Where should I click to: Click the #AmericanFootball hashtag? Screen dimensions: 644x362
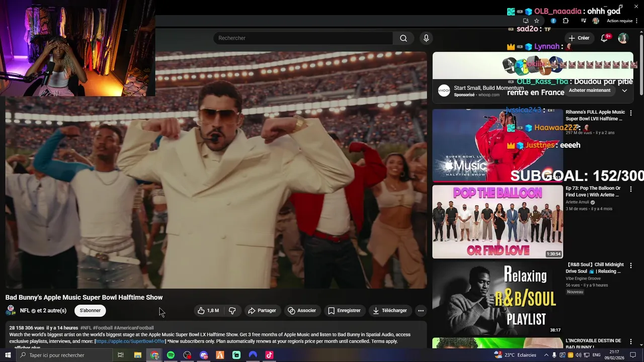[134, 328]
